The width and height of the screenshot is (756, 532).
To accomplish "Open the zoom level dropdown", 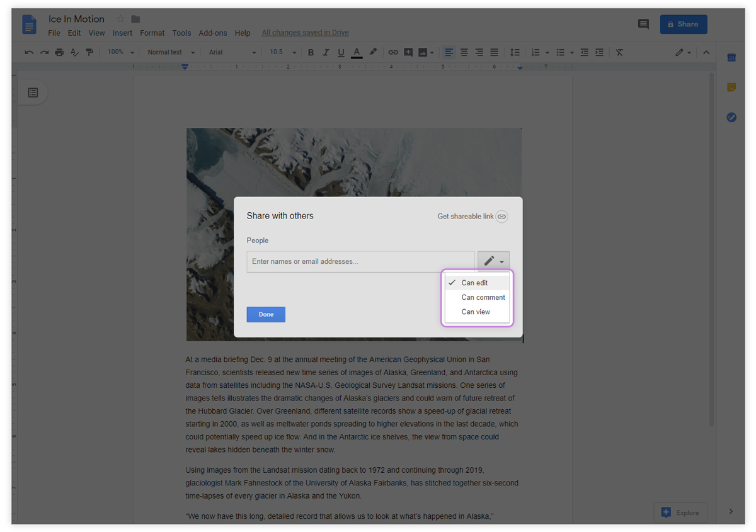I will pyautogui.click(x=120, y=52).
